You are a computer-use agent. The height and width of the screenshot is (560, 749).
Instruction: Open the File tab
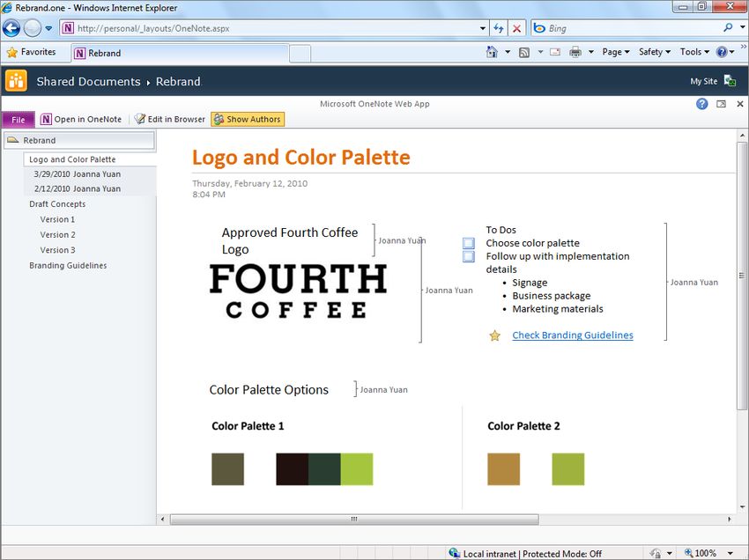point(19,120)
